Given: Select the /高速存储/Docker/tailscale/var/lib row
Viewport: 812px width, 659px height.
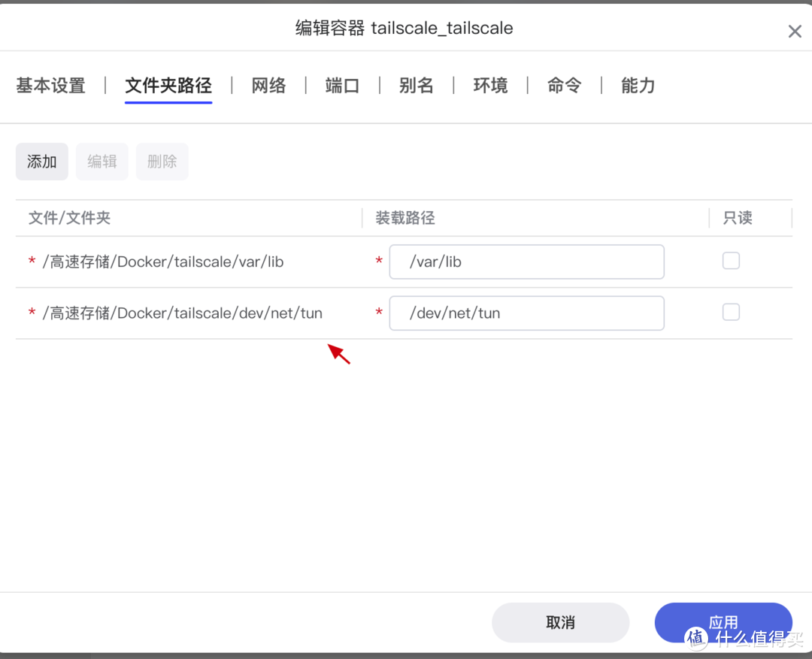Looking at the screenshot, I should tap(404, 262).
